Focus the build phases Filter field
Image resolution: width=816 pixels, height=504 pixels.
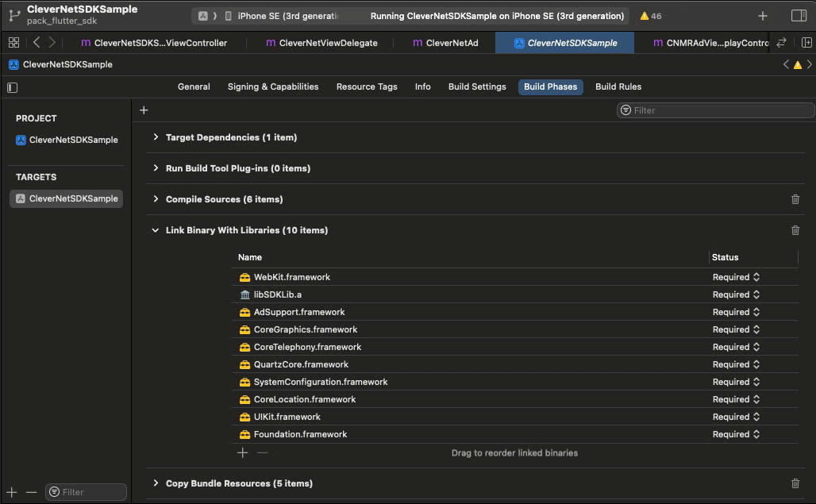(715, 110)
